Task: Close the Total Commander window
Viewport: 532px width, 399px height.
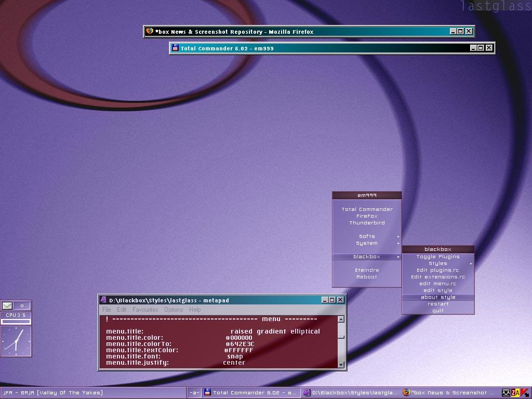Action: point(489,48)
